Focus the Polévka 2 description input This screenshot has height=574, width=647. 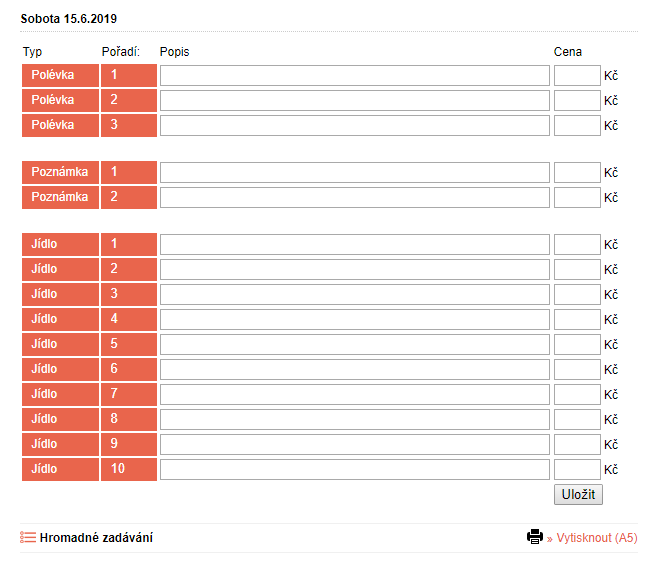tap(354, 101)
